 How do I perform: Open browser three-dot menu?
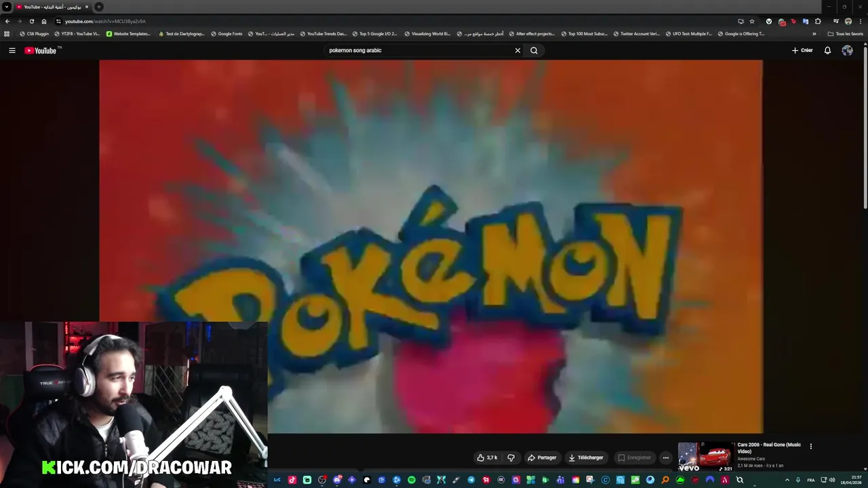pyautogui.click(x=861, y=21)
